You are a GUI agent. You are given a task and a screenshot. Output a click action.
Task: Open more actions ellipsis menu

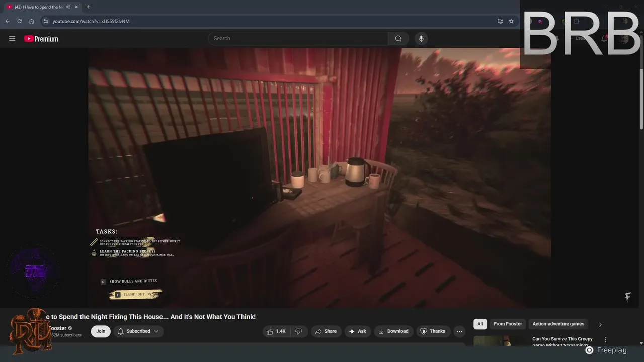(x=459, y=331)
